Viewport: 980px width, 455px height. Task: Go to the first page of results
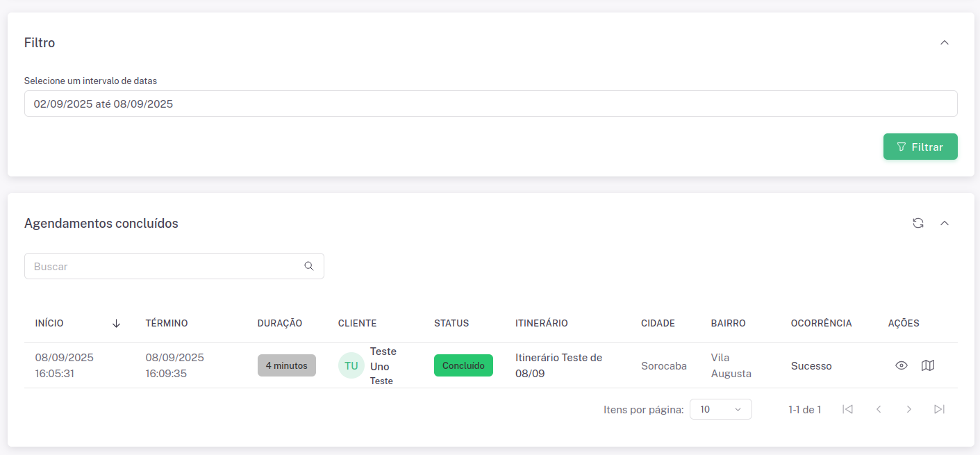point(847,409)
